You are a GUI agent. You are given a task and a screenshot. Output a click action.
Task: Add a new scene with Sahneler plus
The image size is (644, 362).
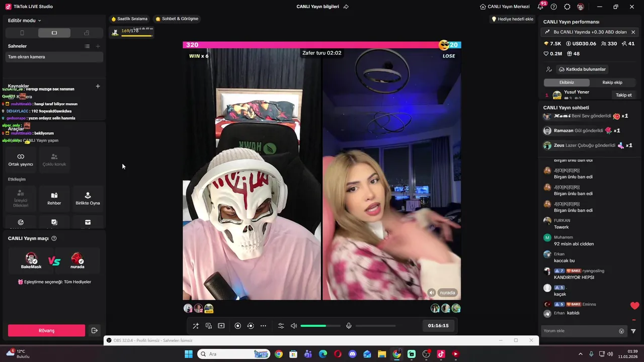point(98,46)
